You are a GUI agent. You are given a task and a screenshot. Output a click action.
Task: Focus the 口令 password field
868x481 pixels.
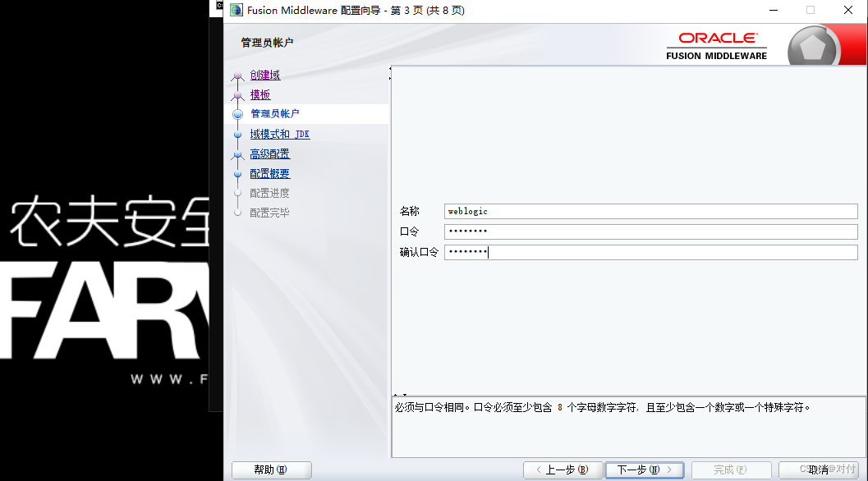(651, 231)
